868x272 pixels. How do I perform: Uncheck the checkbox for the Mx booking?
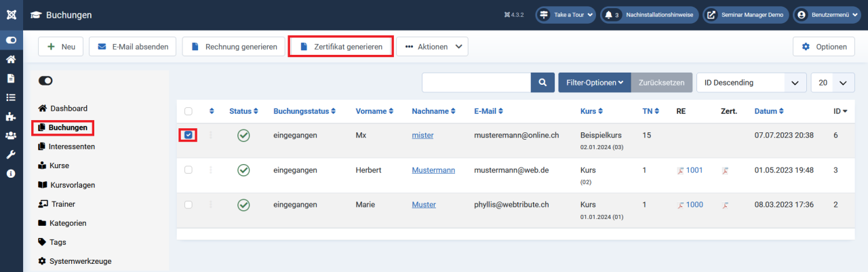point(189,135)
